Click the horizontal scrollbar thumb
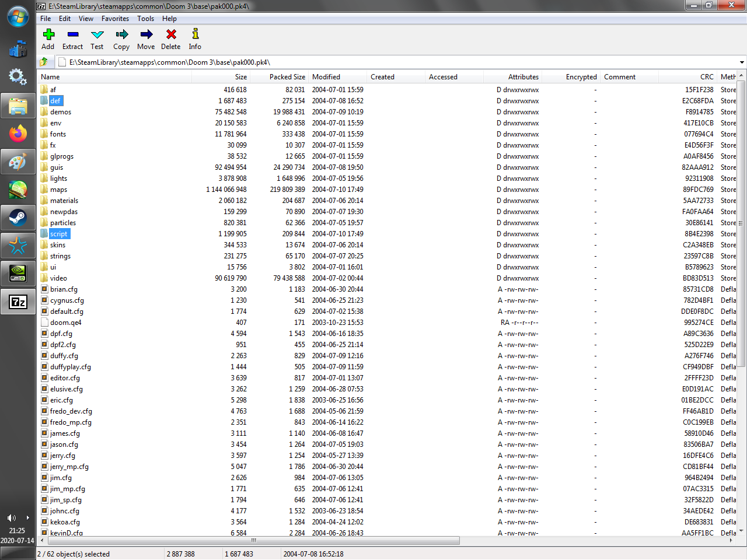This screenshot has height=560, width=747. coord(253,540)
